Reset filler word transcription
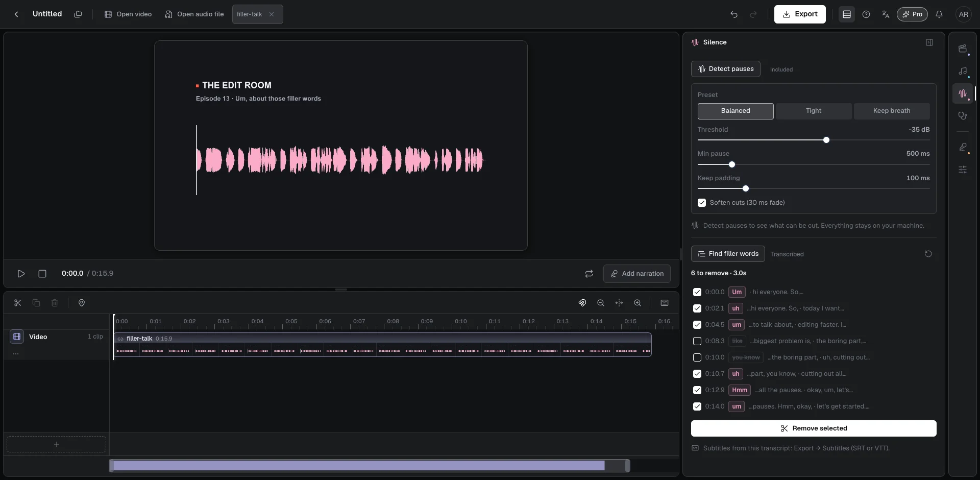 pyautogui.click(x=928, y=254)
